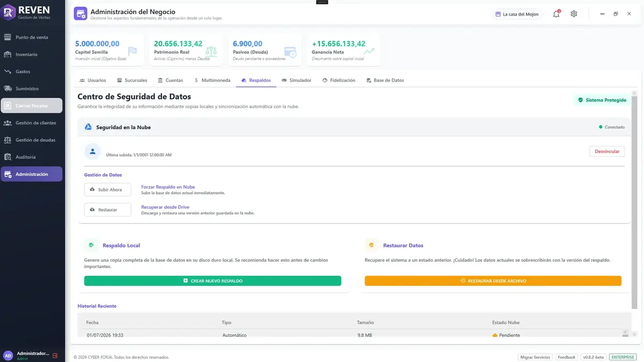Screen dimensions: 644x362
Task: Click the Restaurar cloud button
Action: 107,210
